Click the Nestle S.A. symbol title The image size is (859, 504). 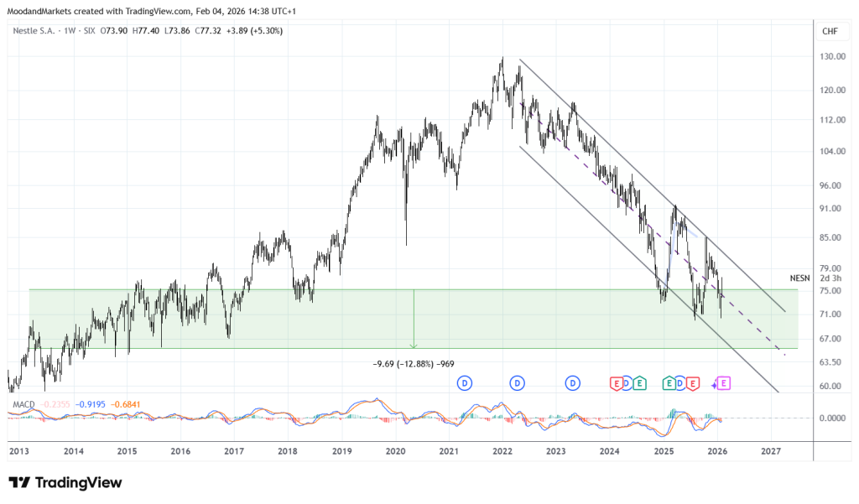[x=38, y=31]
